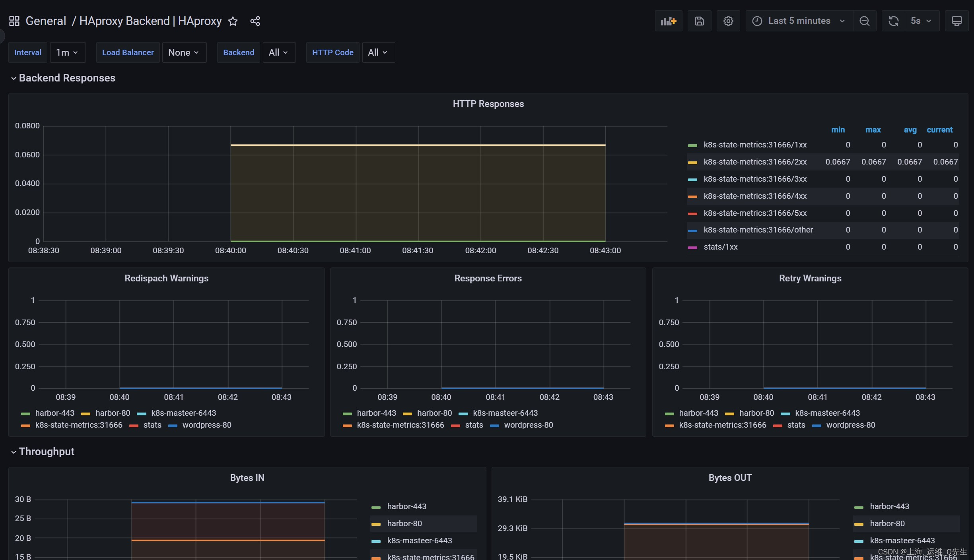Toggle k8s-masteer-6443 in Retry Wranings legend

point(827,413)
